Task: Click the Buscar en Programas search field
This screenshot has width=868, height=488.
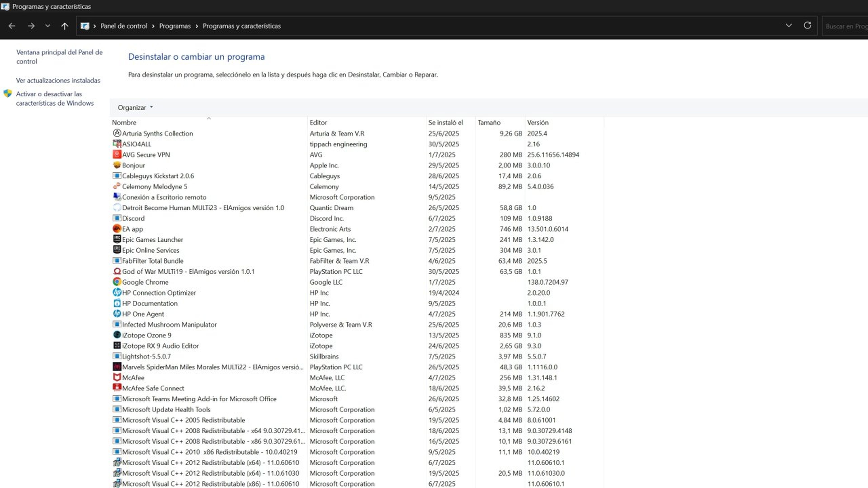Action: (845, 26)
